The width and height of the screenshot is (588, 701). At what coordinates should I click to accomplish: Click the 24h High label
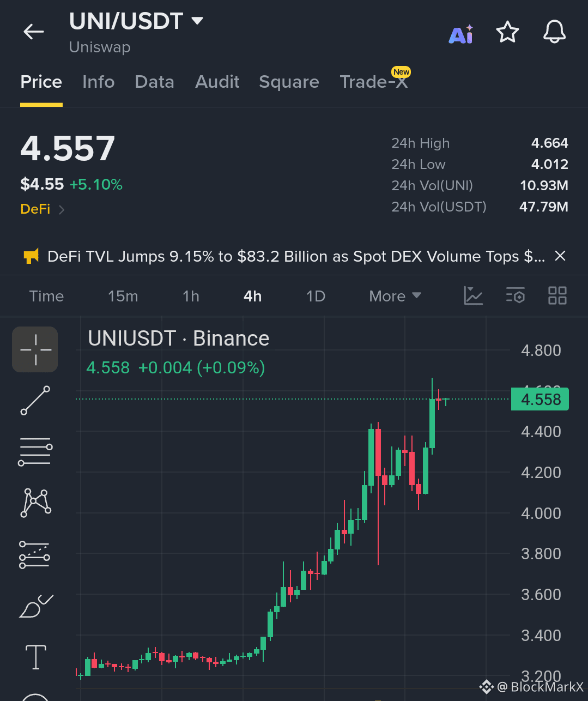point(421,143)
